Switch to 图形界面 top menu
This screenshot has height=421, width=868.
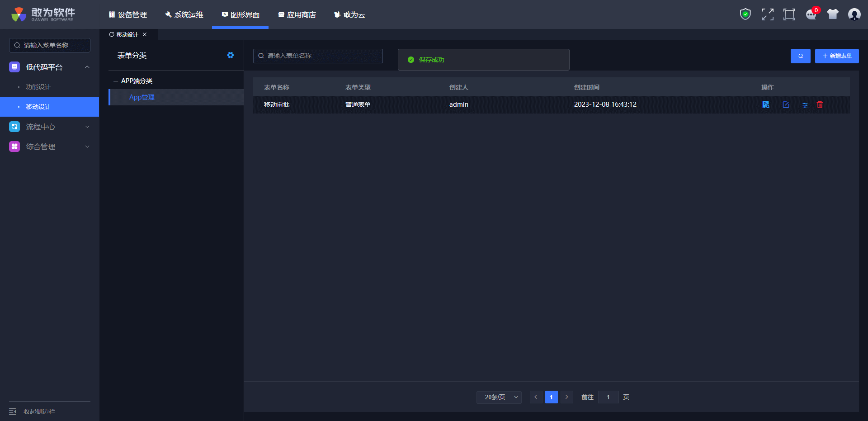point(241,14)
